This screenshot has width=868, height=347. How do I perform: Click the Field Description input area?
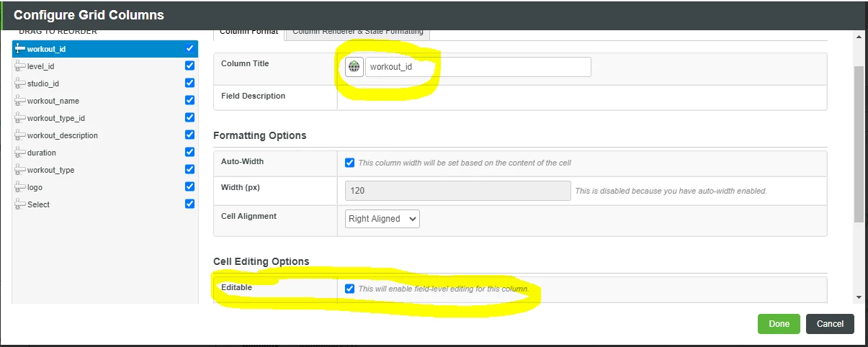tap(582, 97)
